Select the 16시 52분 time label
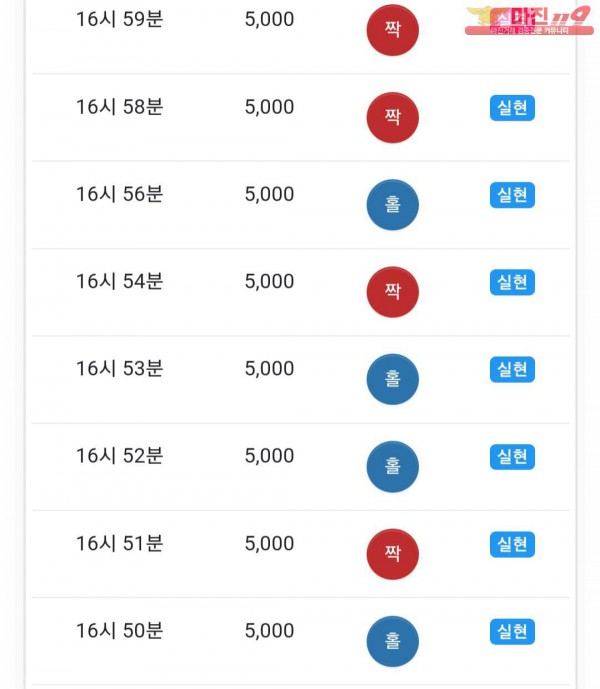 [120, 456]
